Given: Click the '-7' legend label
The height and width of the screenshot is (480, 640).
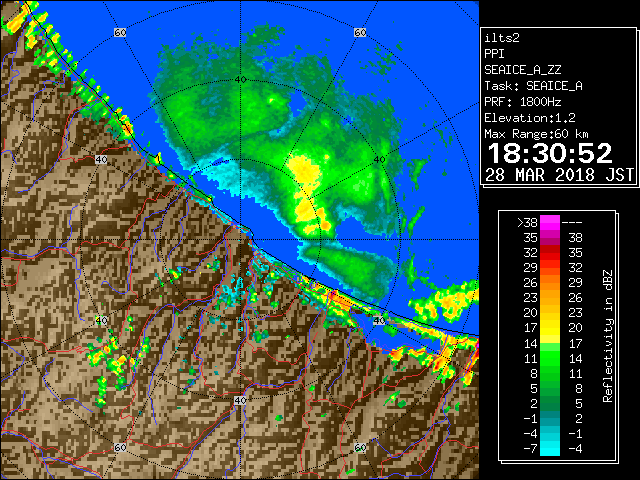Looking at the screenshot, I should pyautogui.click(x=531, y=449).
